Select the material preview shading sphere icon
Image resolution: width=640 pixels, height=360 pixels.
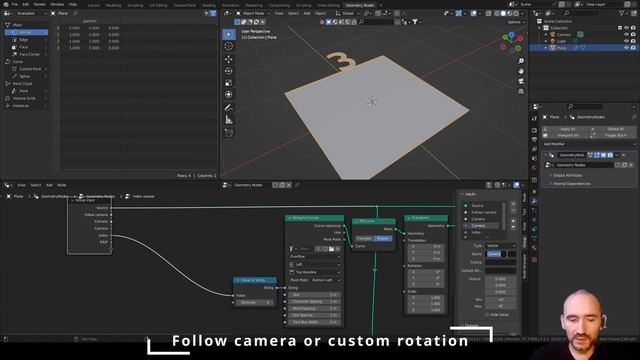pyautogui.click(x=509, y=13)
